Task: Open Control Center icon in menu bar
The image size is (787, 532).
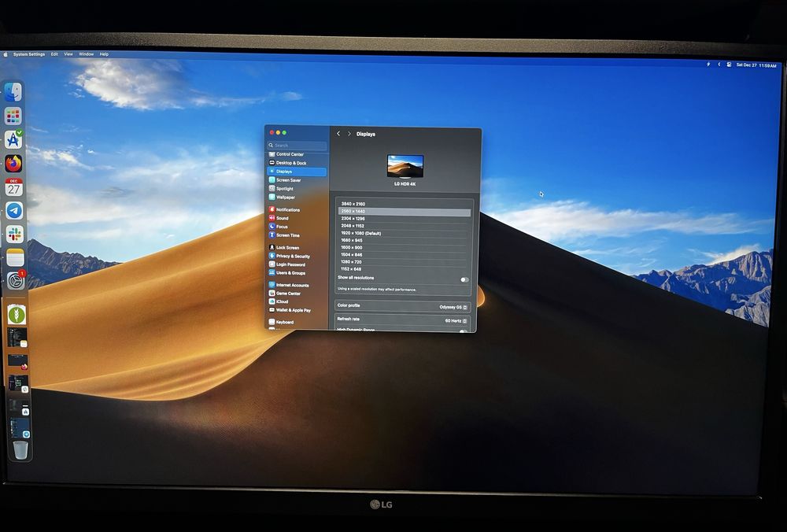Action: [x=729, y=65]
